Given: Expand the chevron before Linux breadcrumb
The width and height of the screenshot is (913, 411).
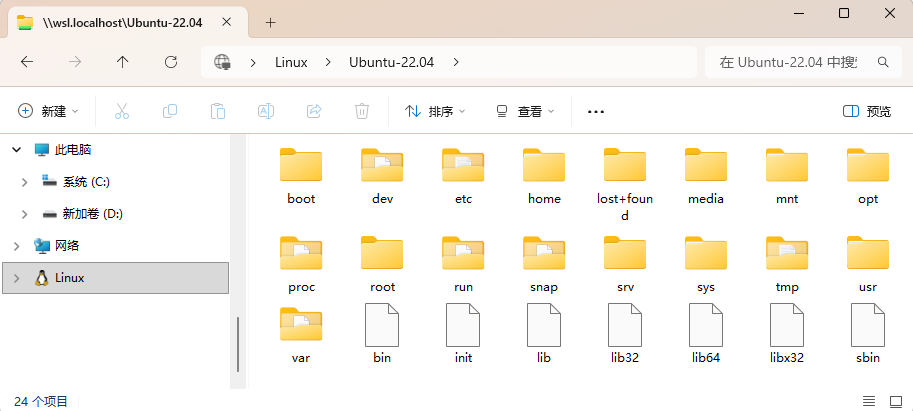Looking at the screenshot, I should coord(253,62).
